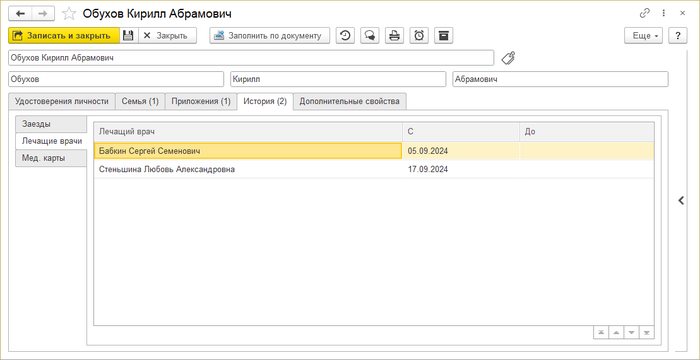Click the До column header
Viewport: 700px width, 360px height.
coord(587,132)
